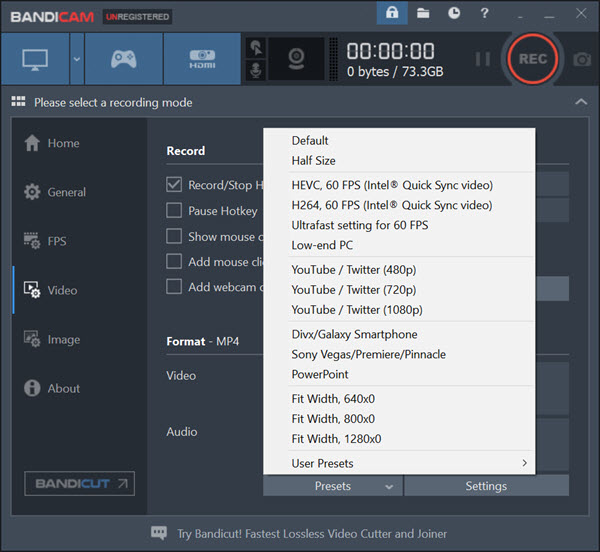Toggle webcam overlay icon
The height and width of the screenshot is (552, 600).
coord(296,59)
